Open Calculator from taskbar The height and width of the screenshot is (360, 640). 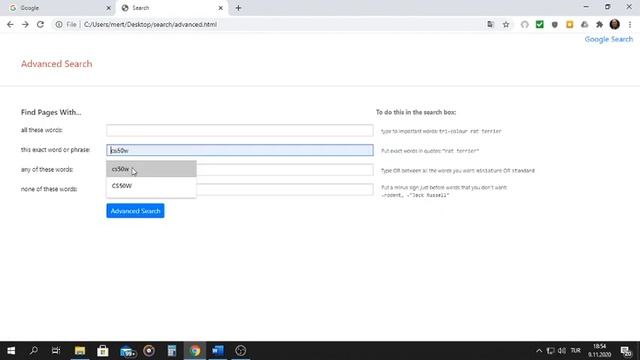pos(172,351)
